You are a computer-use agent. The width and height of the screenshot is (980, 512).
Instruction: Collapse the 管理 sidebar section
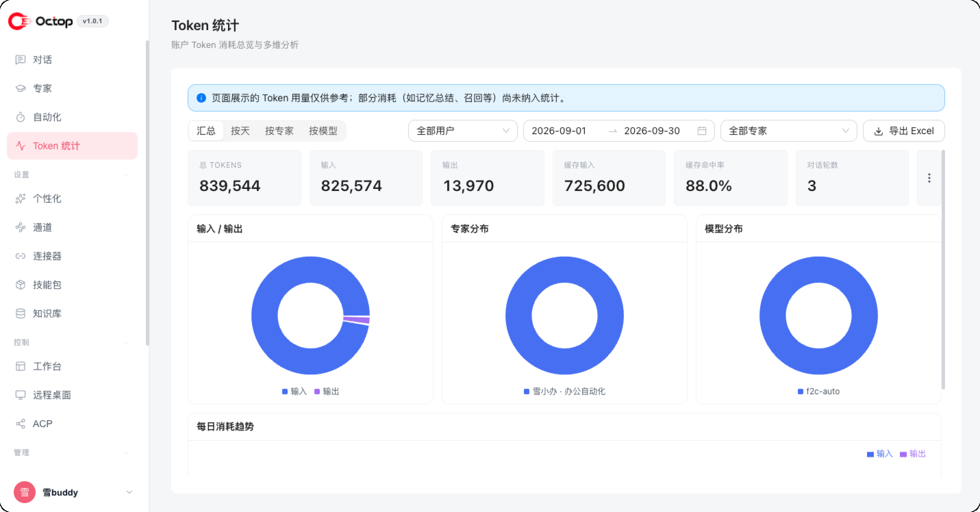click(127, 452)
